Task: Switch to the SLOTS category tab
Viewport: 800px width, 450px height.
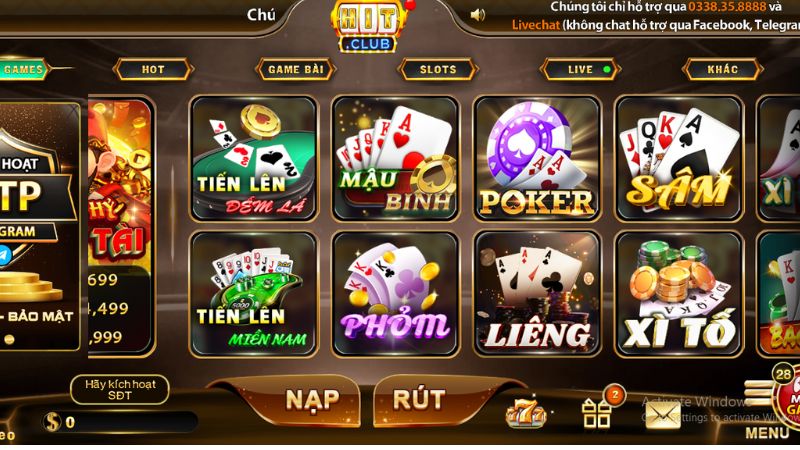Action: 438,69
